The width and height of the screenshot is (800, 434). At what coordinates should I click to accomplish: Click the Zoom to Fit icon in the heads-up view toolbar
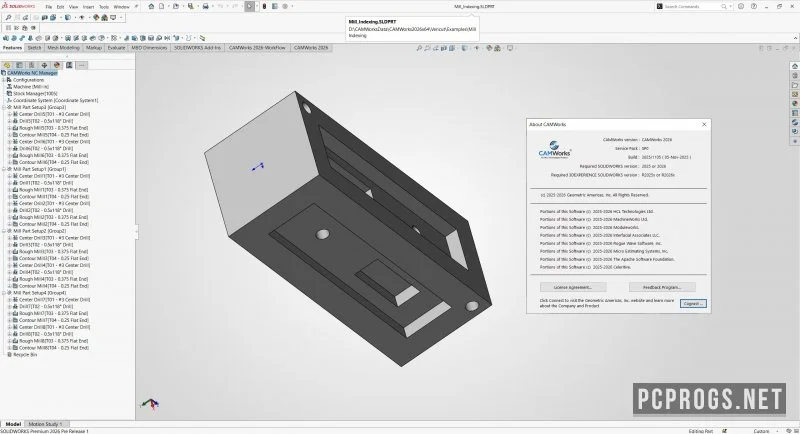coord(419,48)
